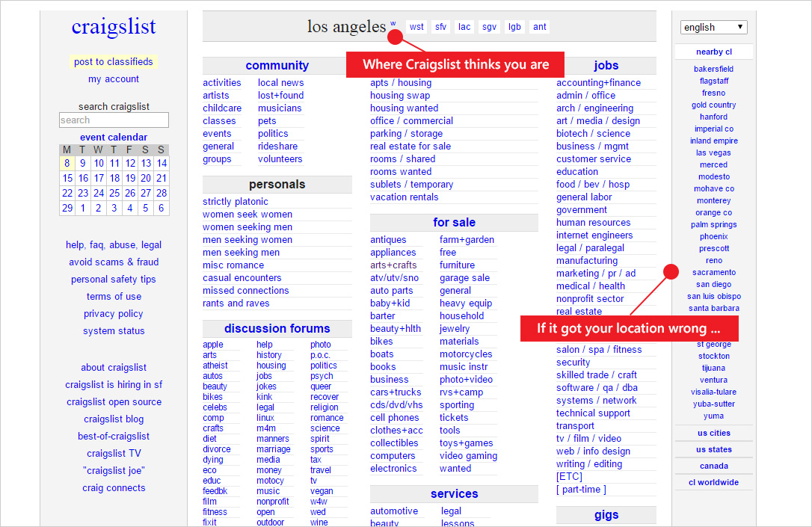Browse apts / housing listings
Viewport: 812px width, 527px height.
click(400, 83)
